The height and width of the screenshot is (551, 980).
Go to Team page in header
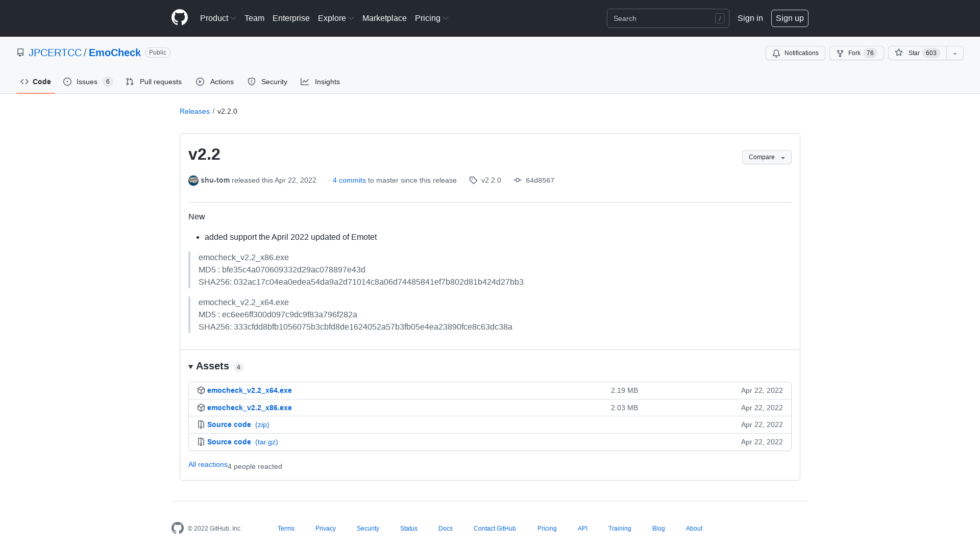tap(254, 18)
